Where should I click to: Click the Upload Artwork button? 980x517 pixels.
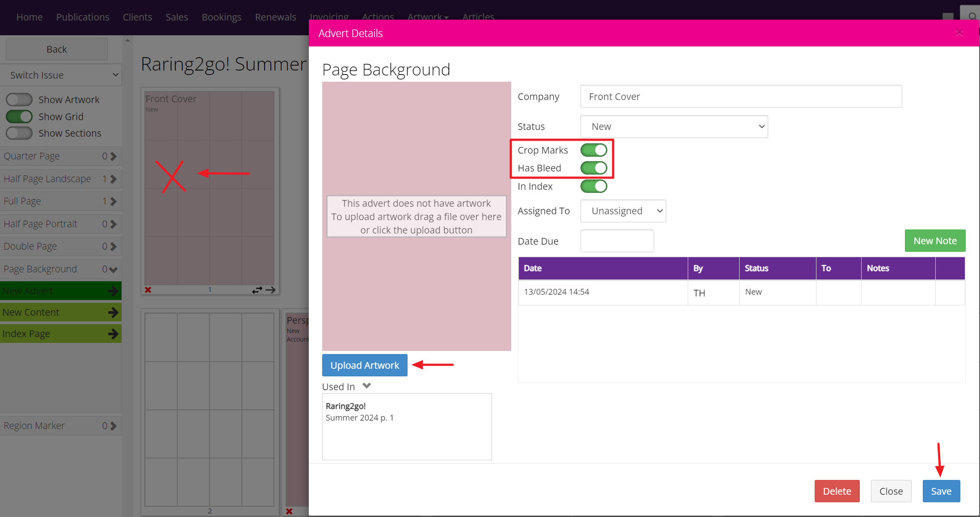(365, 365)
